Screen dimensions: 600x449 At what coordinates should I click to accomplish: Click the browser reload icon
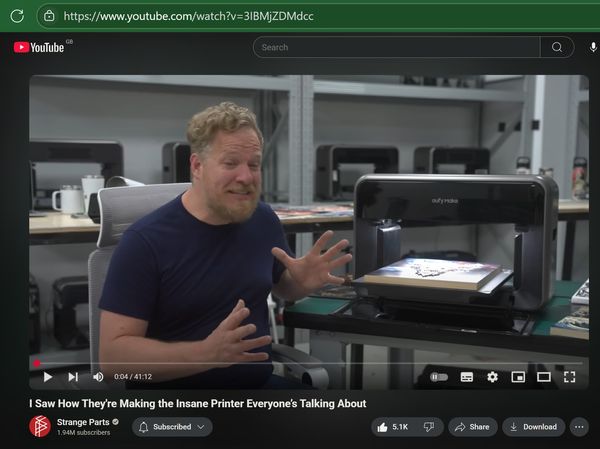pos(17,16)
